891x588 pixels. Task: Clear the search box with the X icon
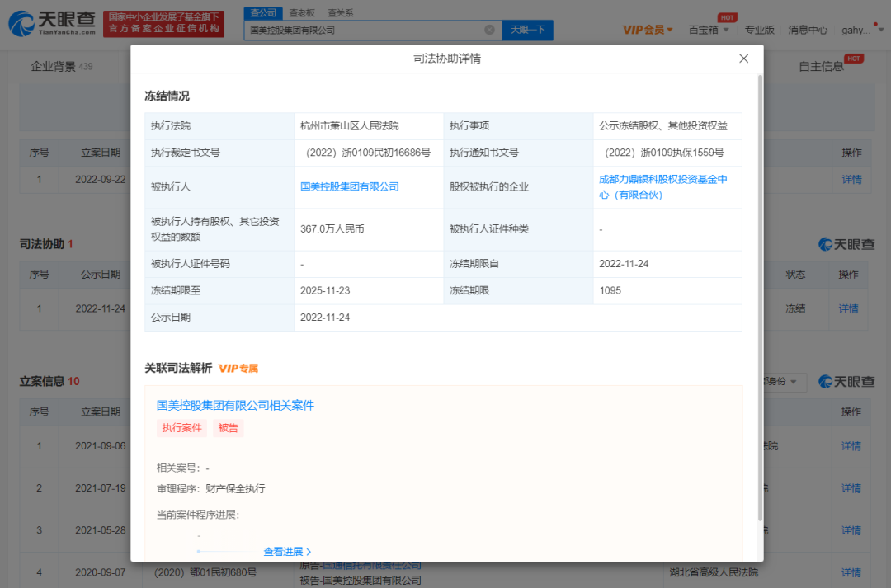pos(489,30)
